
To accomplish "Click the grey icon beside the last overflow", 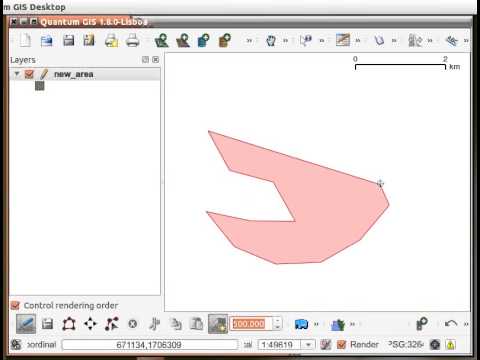I will point(415,41).
